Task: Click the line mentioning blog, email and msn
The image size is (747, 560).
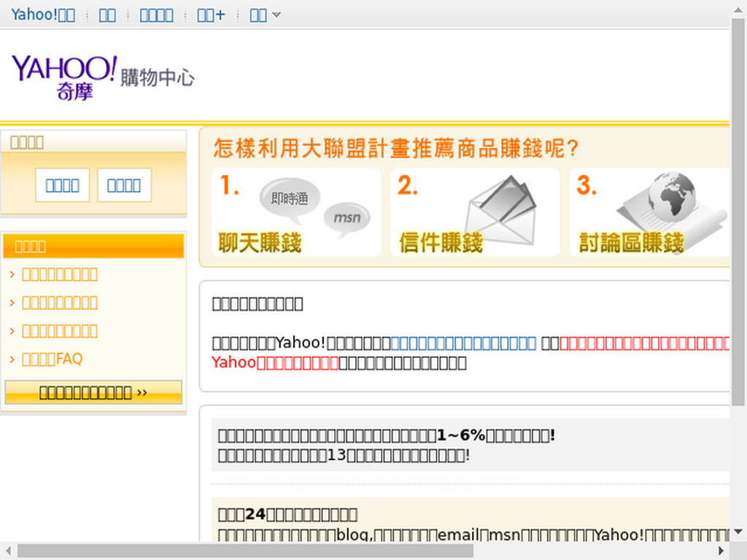Action: (x=473, y=534)
